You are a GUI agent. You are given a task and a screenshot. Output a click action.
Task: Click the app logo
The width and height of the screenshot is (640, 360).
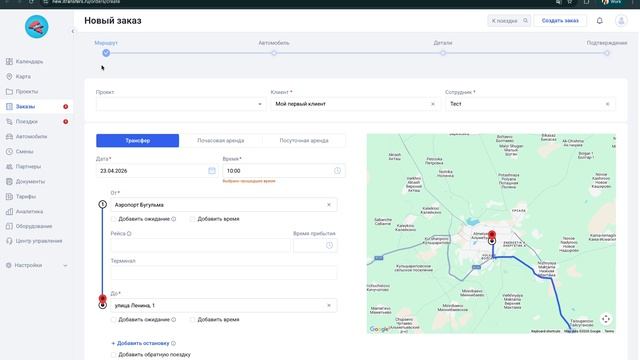tap(36, 27)
